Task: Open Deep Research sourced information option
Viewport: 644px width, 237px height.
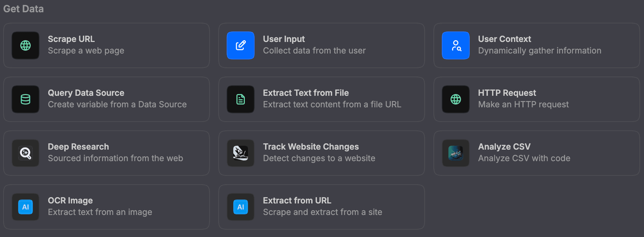Action: coord(107,153)
